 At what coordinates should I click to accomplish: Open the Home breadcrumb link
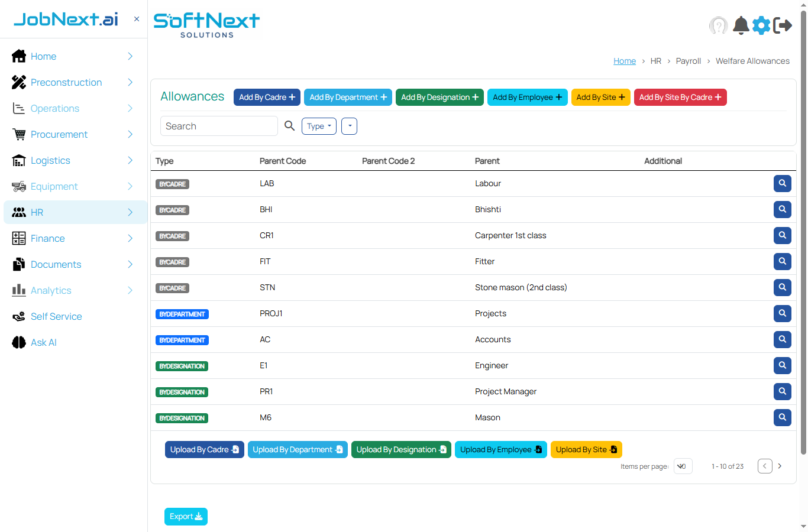[625, 60]
